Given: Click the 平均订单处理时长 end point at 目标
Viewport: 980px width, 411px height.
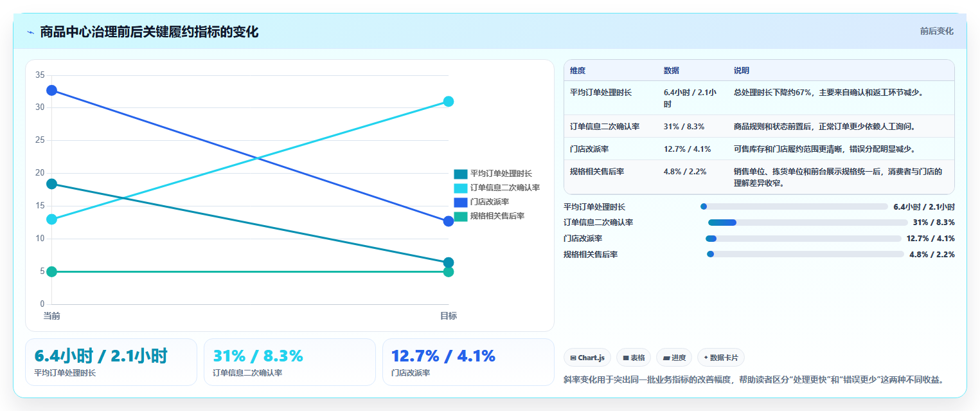Looking at the screenshot, I should click(x=449, y=262).
